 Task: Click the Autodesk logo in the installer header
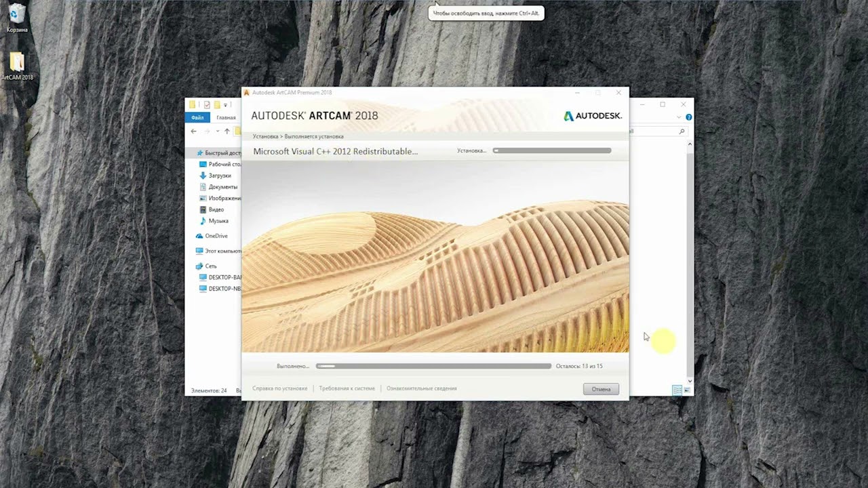coord(593,116)
